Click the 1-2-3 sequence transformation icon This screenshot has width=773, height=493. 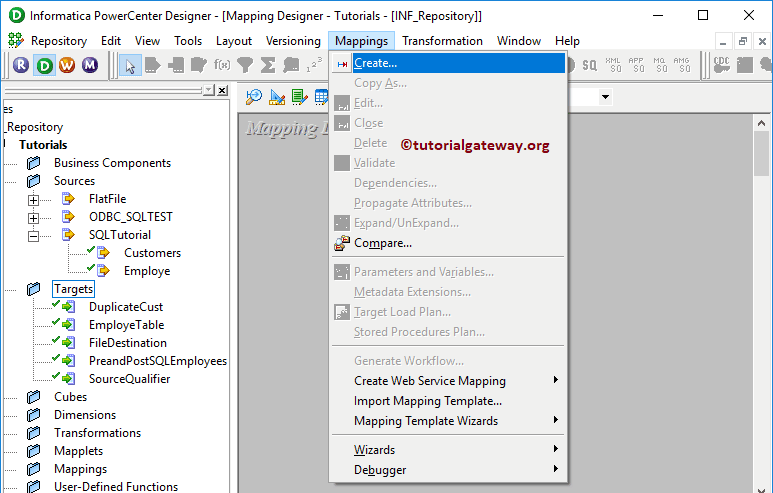click(x=314, y=65)
